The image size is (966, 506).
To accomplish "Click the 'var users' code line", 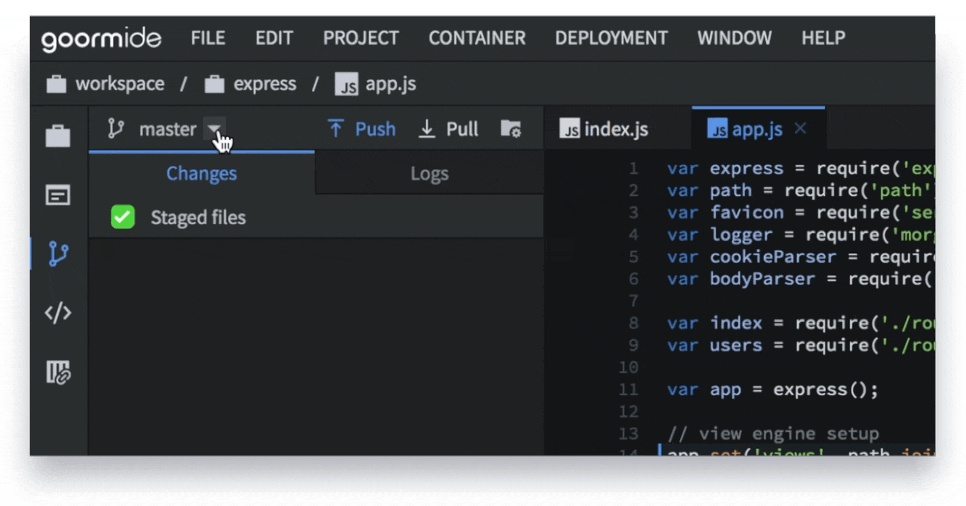I will [x=800, y=345].
